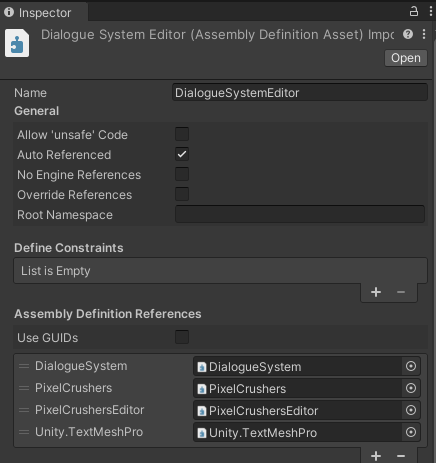The image size is (436, 463).
Task: Enable the Use GUIDs checkbox
Action: 182,337
